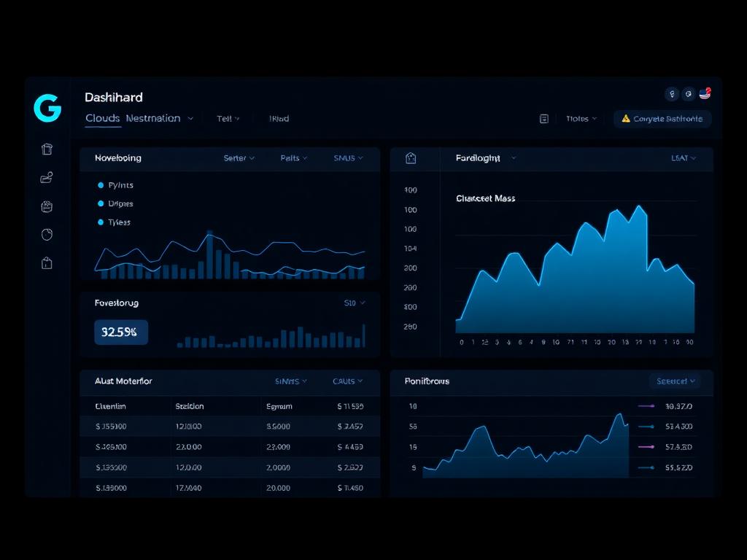Open the flag avatar with red badge
Screen dimensions: 747x560
click(x=705, y=94)
